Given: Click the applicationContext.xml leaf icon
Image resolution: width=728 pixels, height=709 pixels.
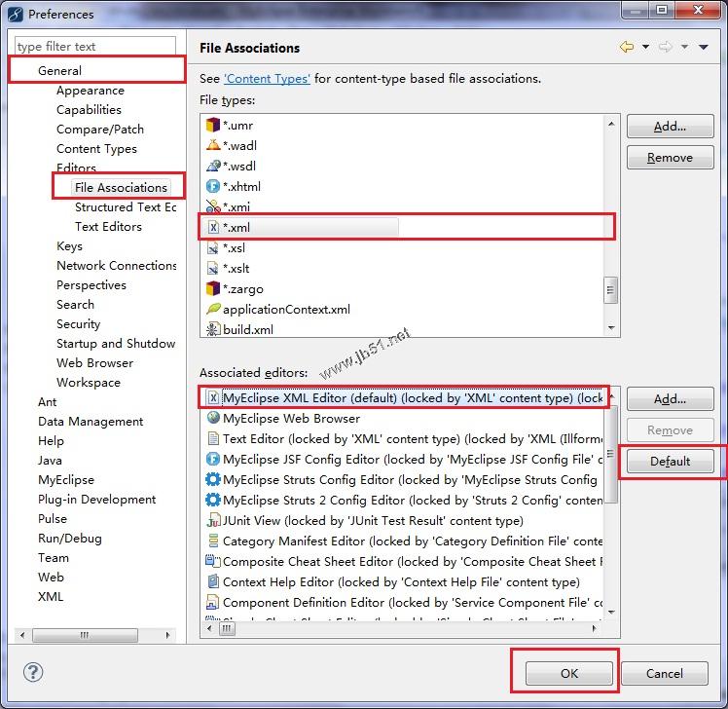Looking at the screenshot, I should point(213,309).
